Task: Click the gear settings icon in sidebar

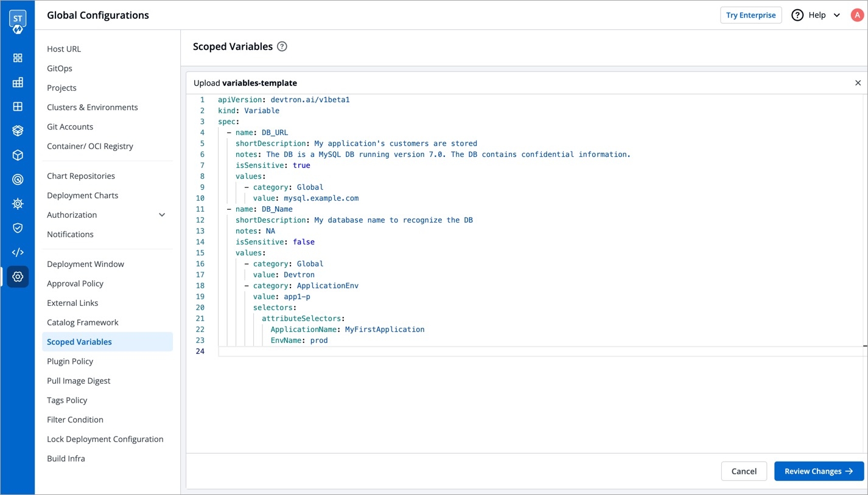Action: coord(18,277)
